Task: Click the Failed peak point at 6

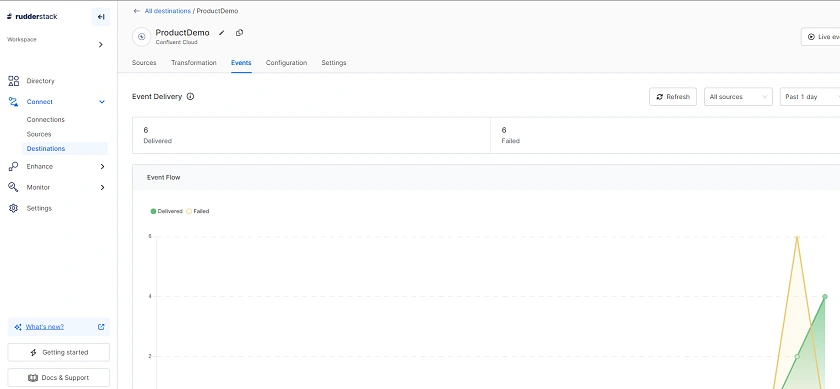Action: pos(797,237)
